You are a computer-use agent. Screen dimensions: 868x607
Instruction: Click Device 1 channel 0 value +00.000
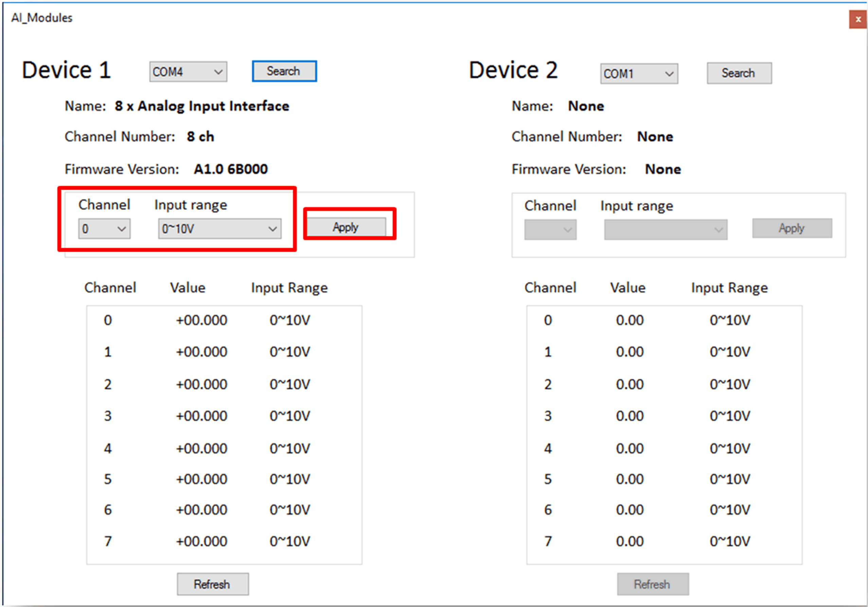coord(201,320)
